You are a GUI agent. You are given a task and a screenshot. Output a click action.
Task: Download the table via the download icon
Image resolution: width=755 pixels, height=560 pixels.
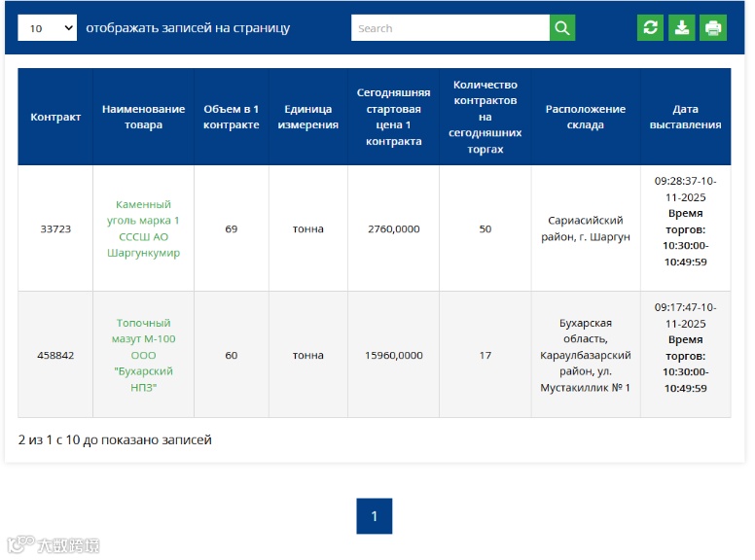coord(682,28)
